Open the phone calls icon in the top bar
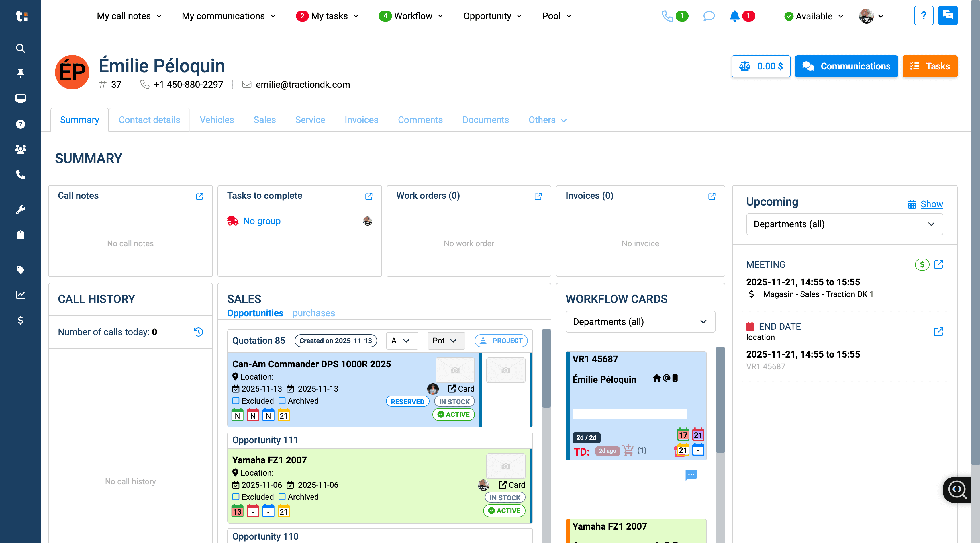Screen dimensions: 980x543 pyautogui.click(x=667, y=16)
